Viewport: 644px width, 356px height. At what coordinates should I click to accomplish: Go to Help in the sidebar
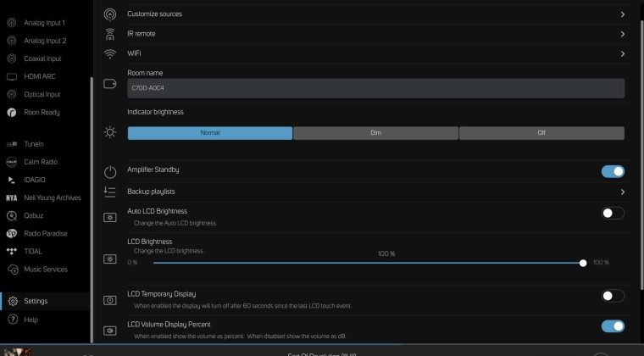[x=31, y=320]
